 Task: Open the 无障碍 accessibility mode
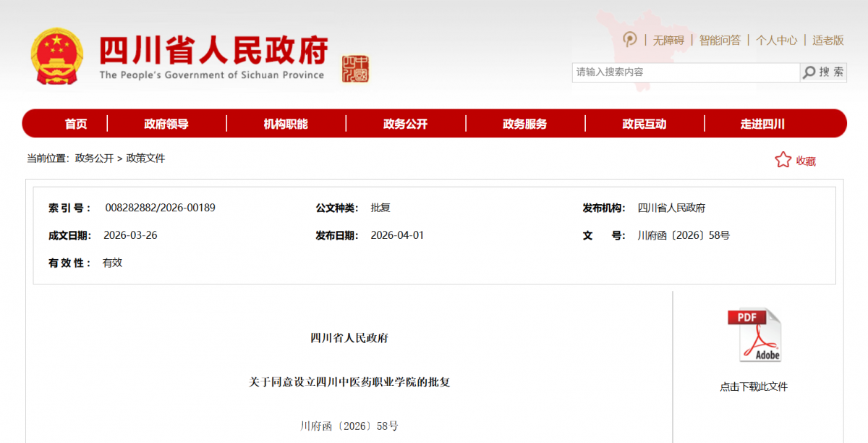point(668,41)
